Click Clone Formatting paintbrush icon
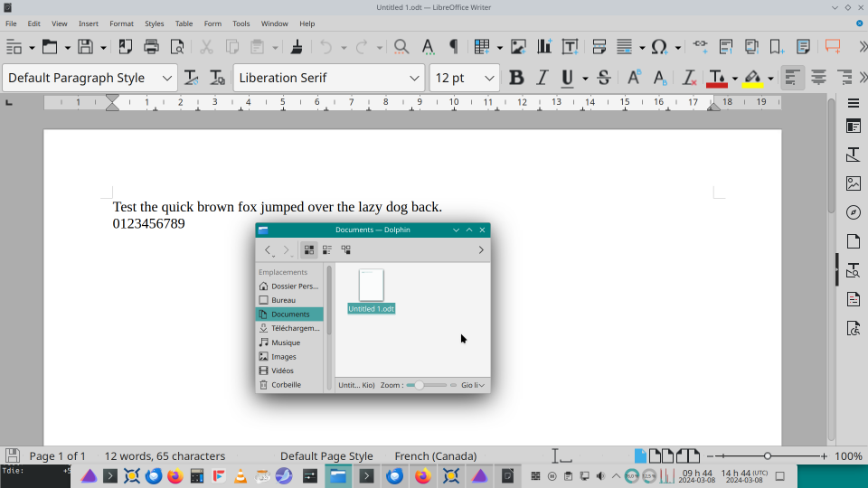This screenshot has width=868, height=488. pyautogui.click(x=297, y=46)
